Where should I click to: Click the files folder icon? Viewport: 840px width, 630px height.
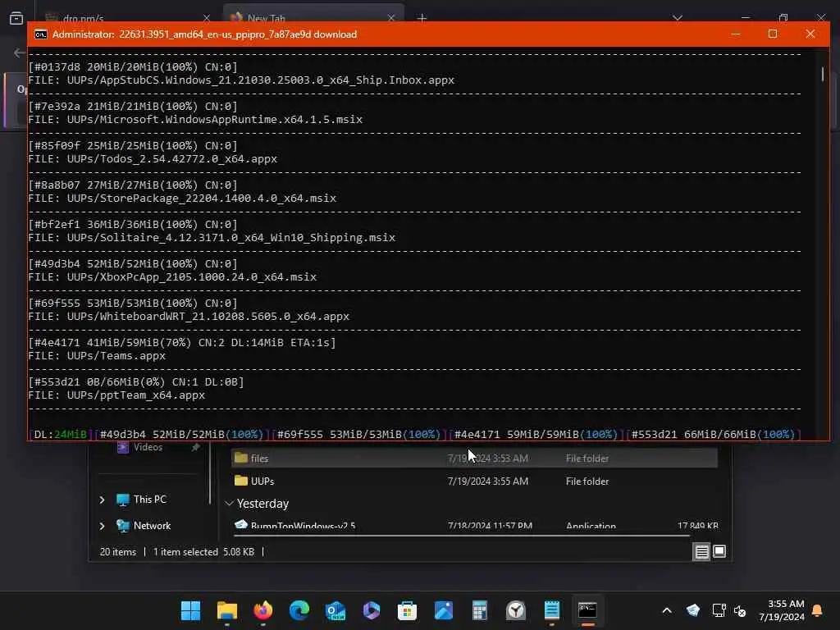point(241,458)
